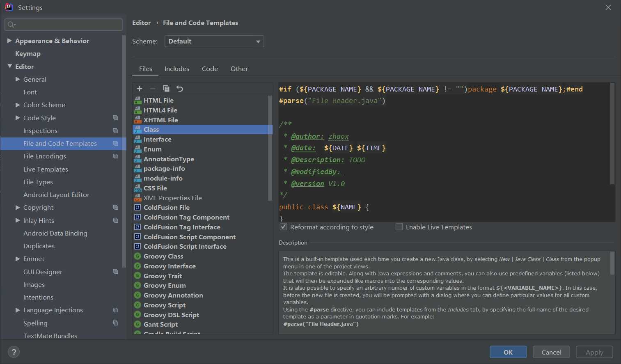Click the Enum template file icon

(138, 149)
